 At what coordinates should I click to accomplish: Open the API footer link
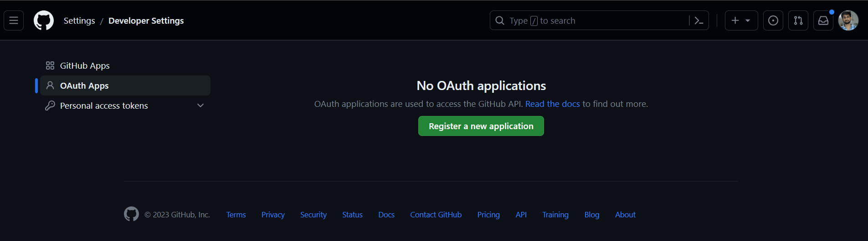[521, 215]
